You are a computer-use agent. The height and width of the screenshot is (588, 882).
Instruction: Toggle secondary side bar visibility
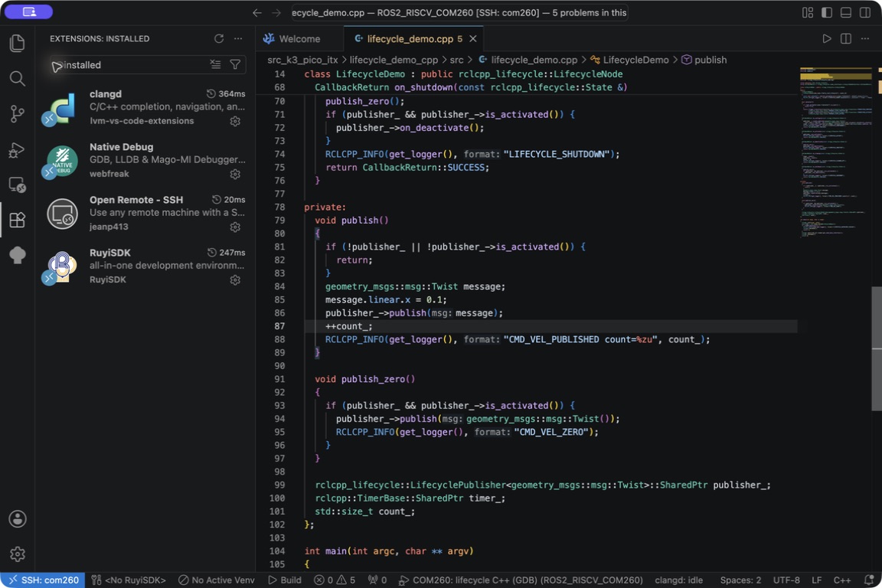click(x=865, y=12)
